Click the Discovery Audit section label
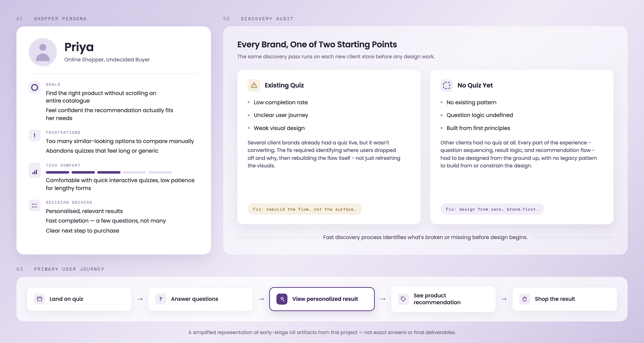 click(x=267, y=19)
